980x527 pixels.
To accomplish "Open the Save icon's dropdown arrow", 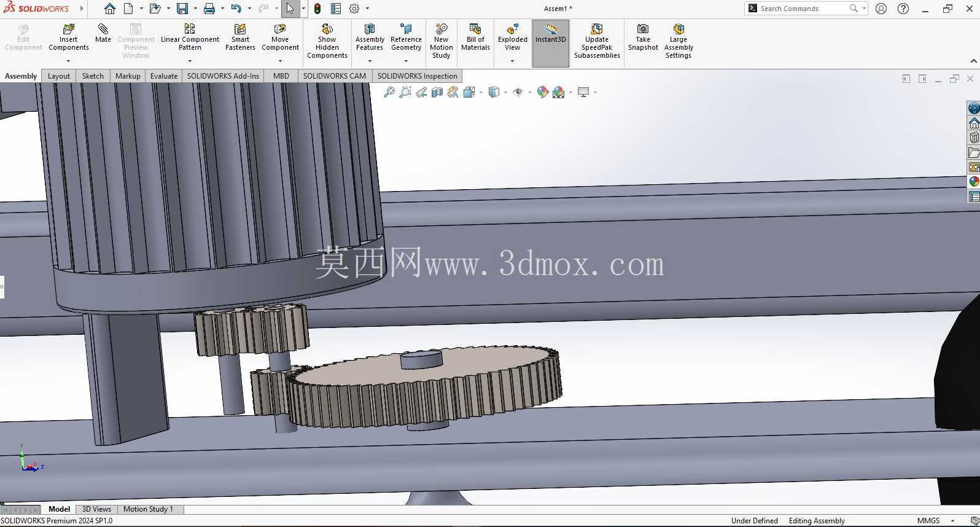I will (195, 9).
